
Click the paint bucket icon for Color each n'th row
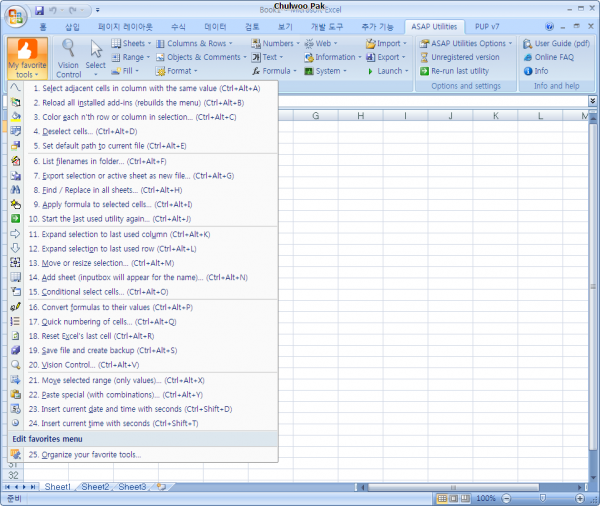[x=15, y=117]
